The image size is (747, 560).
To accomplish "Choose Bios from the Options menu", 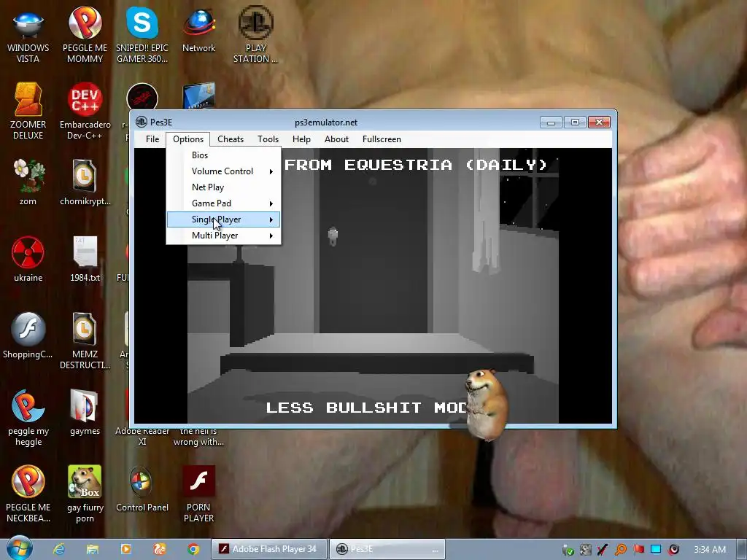I will (223, 155).
